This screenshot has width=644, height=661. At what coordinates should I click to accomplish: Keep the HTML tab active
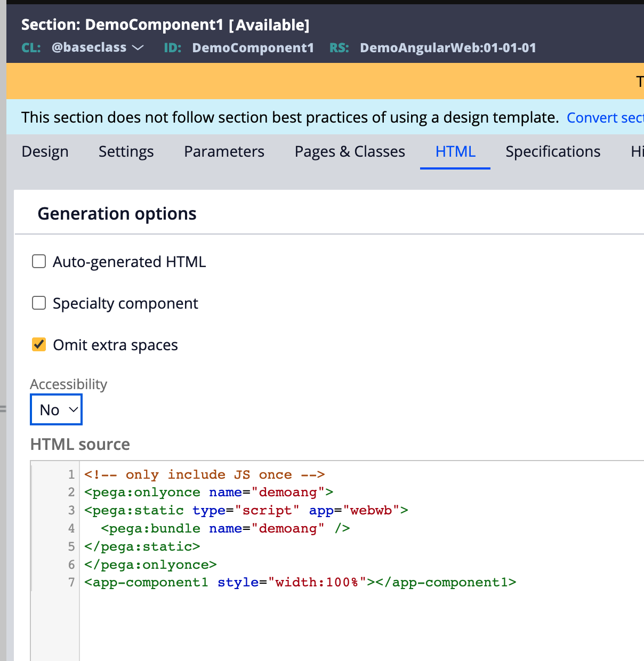[x=455, y=151]
